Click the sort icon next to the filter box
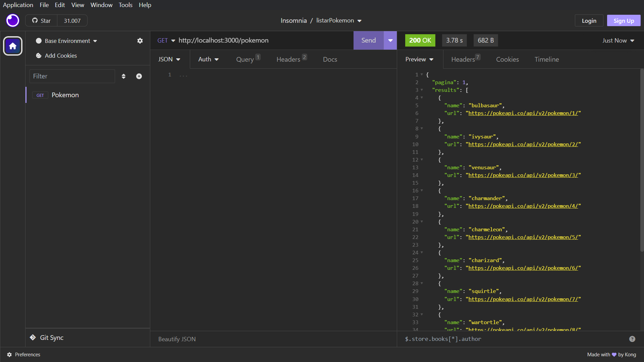The image size is (644, 362). [124, 76]
